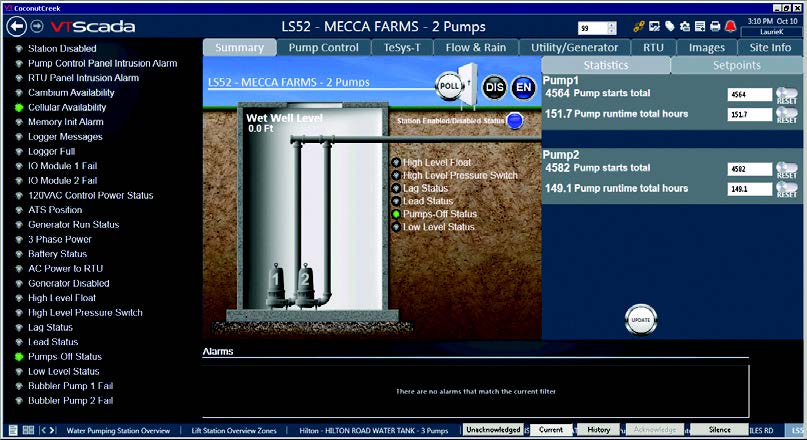Click the Pump2 runtime total hours field
This screenshot has width=807, height=440.
(749, 188)
